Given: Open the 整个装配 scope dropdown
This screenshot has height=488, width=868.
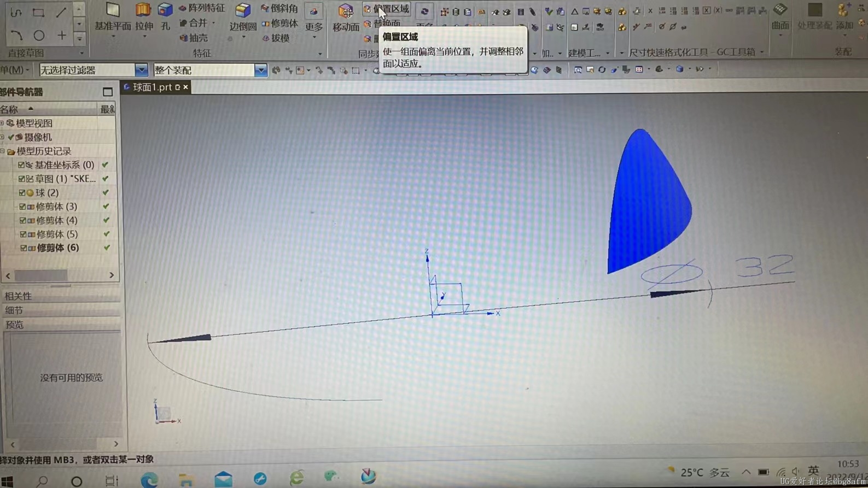Looking at the screenshot, I should click(x=261, y=70).
